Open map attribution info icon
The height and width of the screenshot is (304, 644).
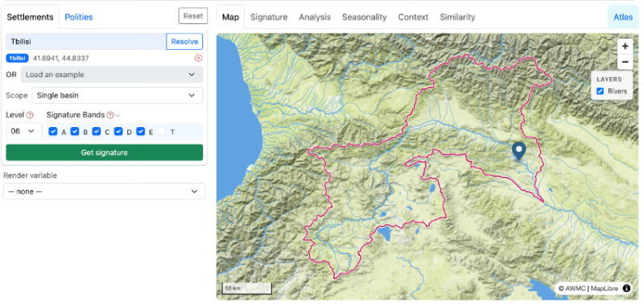coord(626,289)
